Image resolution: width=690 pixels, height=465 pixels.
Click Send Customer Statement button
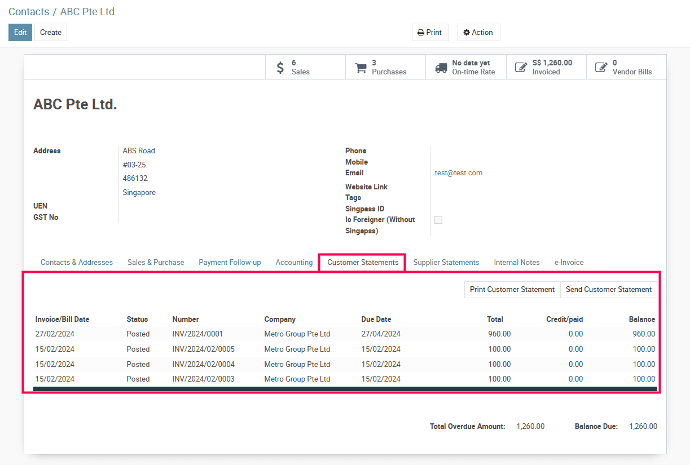609,289
